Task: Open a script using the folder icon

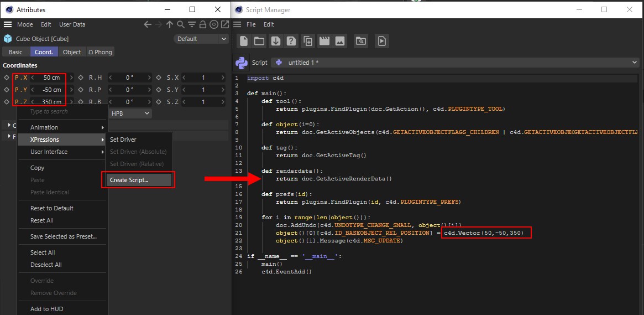Action: tap(259, 41)
